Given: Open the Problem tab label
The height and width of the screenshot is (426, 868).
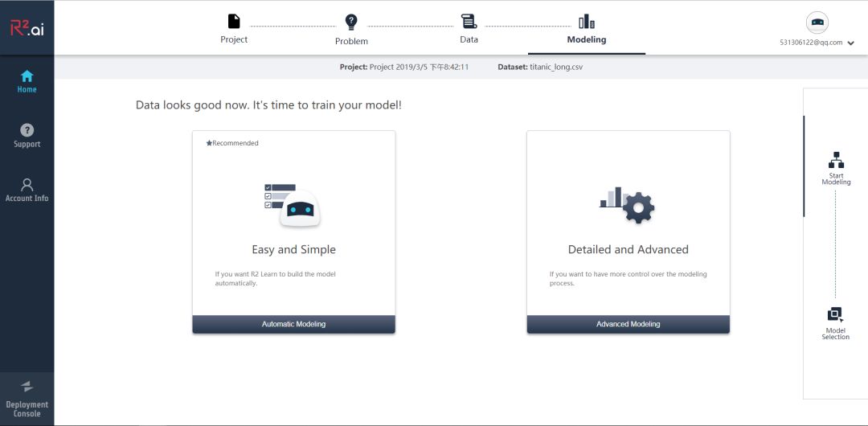Looking at the screenshot, I should coord(351,41).
